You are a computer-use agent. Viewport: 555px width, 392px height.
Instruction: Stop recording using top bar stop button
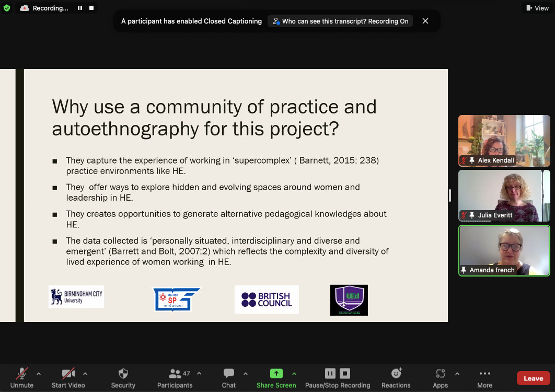point(91,8)
